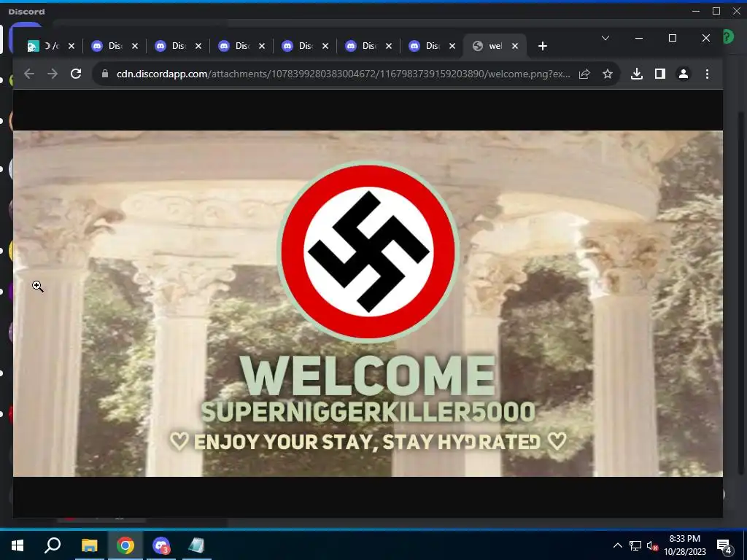Open Discord from the taskbar
Screen dimensions: 747x560
[161, 545]
